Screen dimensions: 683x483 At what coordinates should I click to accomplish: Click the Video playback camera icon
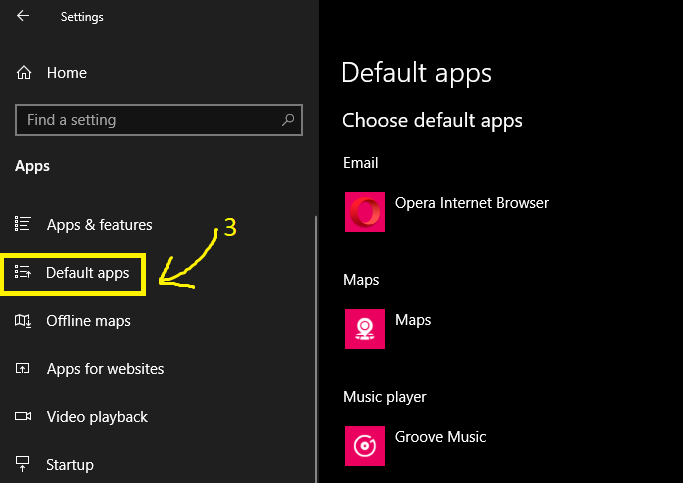pos(23,416)
